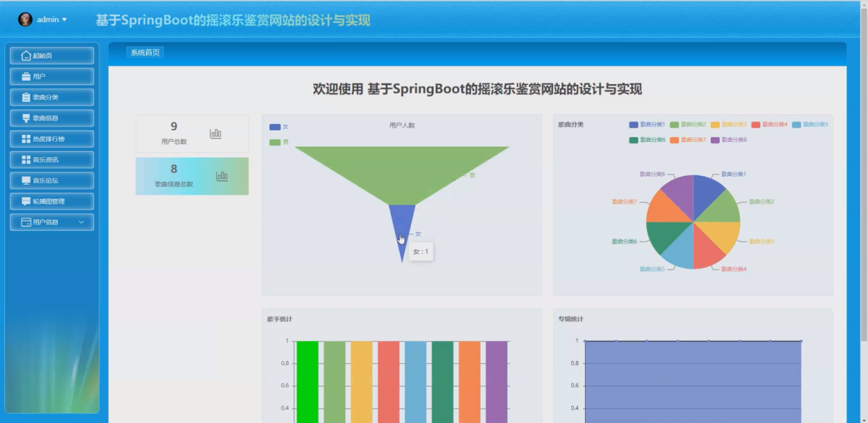Click the monitor icon beside 音乐论坛
The height and width of the screenshot is (423, 868).
click(26, 180)
